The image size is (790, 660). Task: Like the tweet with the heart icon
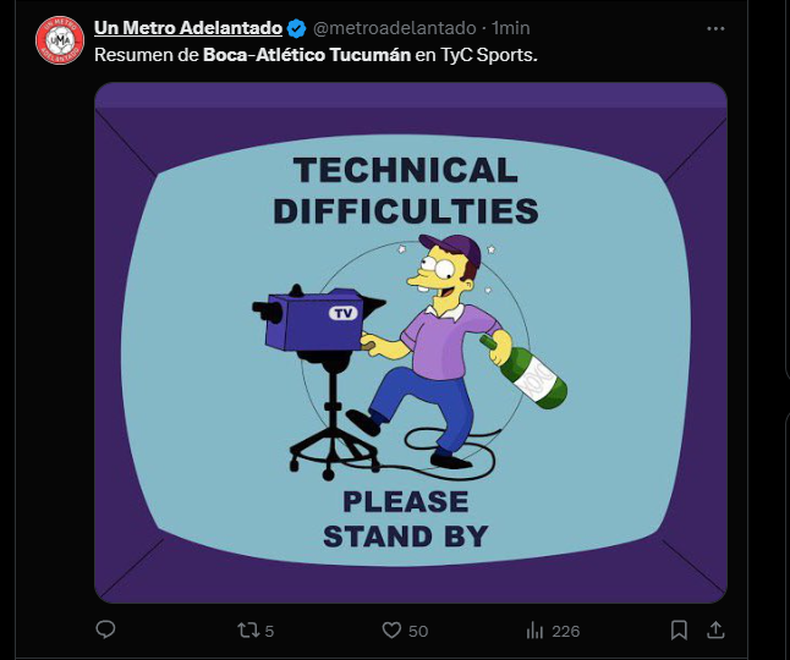(392, 630)
